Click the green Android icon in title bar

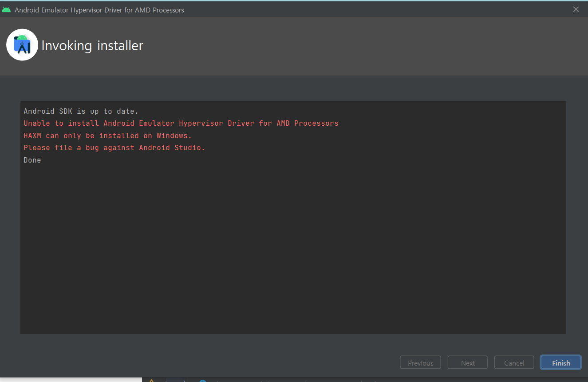[x=6, y=10]
